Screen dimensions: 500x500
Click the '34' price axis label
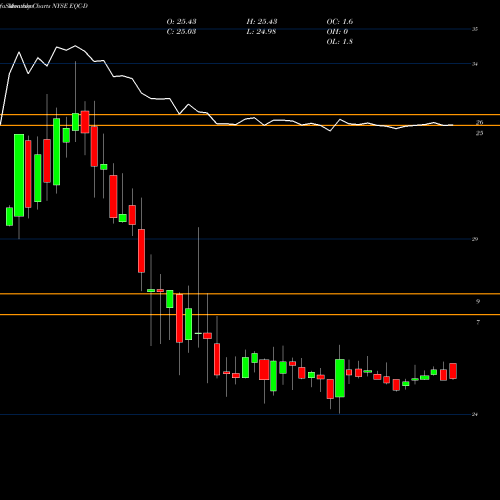click(475, 64)
